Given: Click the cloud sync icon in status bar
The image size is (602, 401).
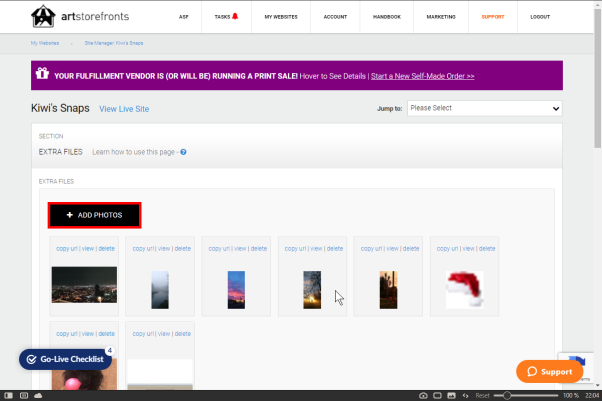Looking at the screenshot, I should click(38, 395).
